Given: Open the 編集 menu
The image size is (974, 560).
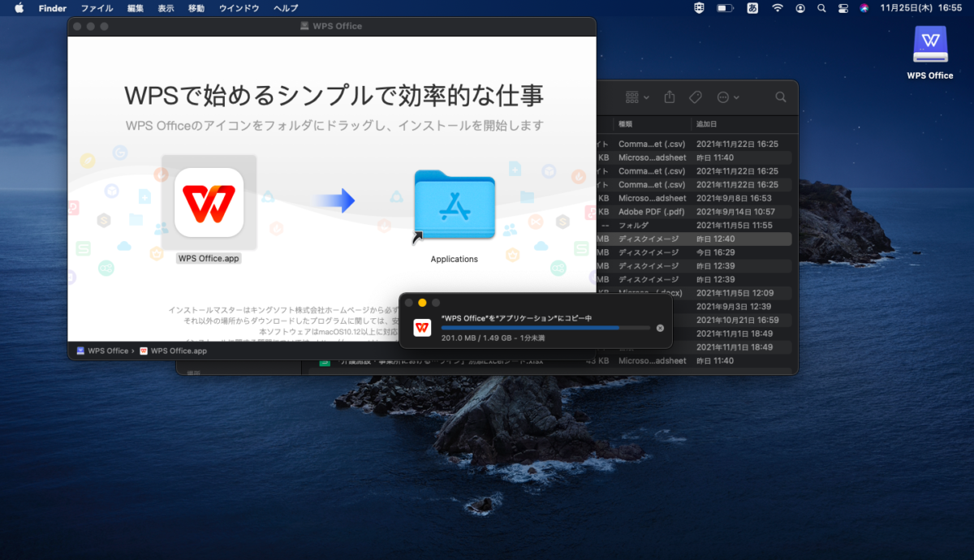Looking at the screenshot, I should click(x=136, y=8).
